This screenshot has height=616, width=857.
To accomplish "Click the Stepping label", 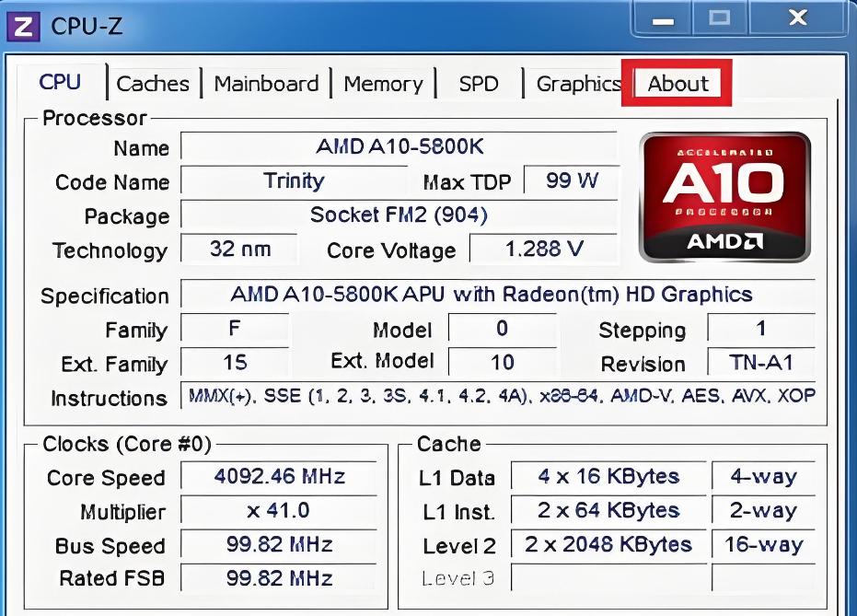I will point(643,331).
